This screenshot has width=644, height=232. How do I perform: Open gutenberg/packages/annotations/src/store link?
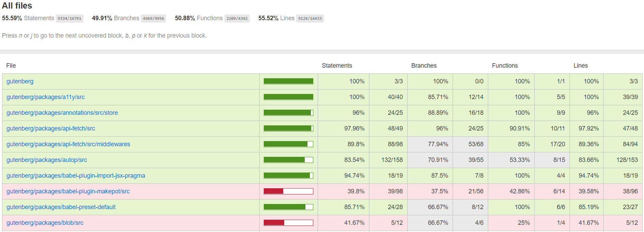click(62, 113)
